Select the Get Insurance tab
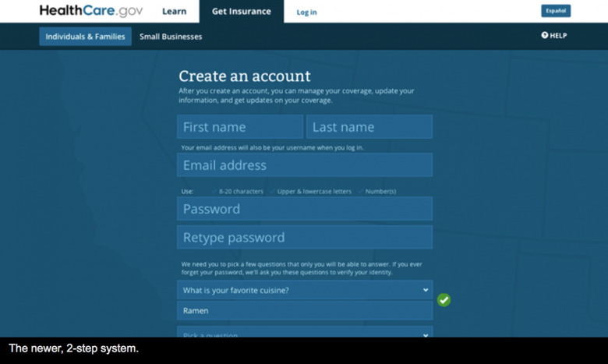608x364 pixels. tap(242, 12)
